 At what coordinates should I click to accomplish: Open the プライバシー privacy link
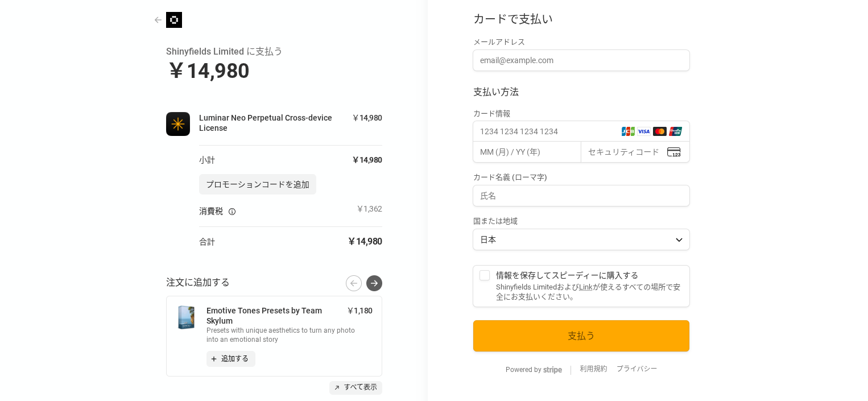pos(636,369)
